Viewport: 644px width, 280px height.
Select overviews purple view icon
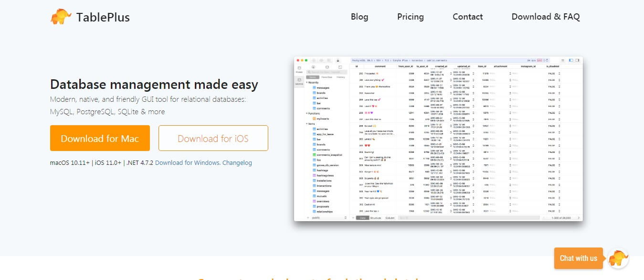[314, 201]
